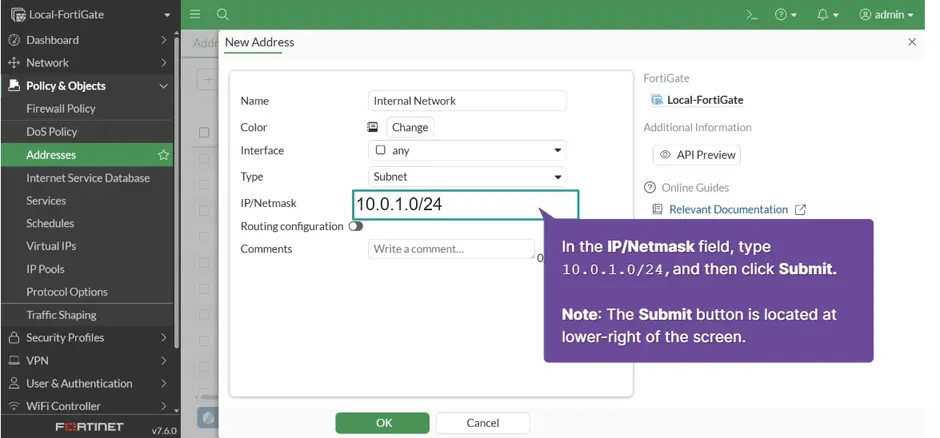Open the Type dropdown showing Subnet
The width and height of the screenshot is (940, 438).
[x=467, y=177]
